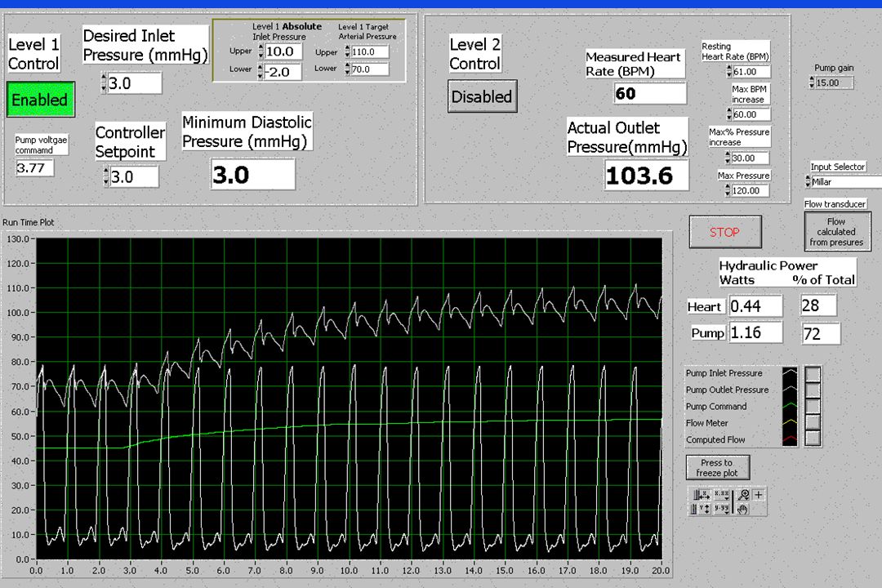Click the 130.0 Y-axis maximum label

[17, 238]
